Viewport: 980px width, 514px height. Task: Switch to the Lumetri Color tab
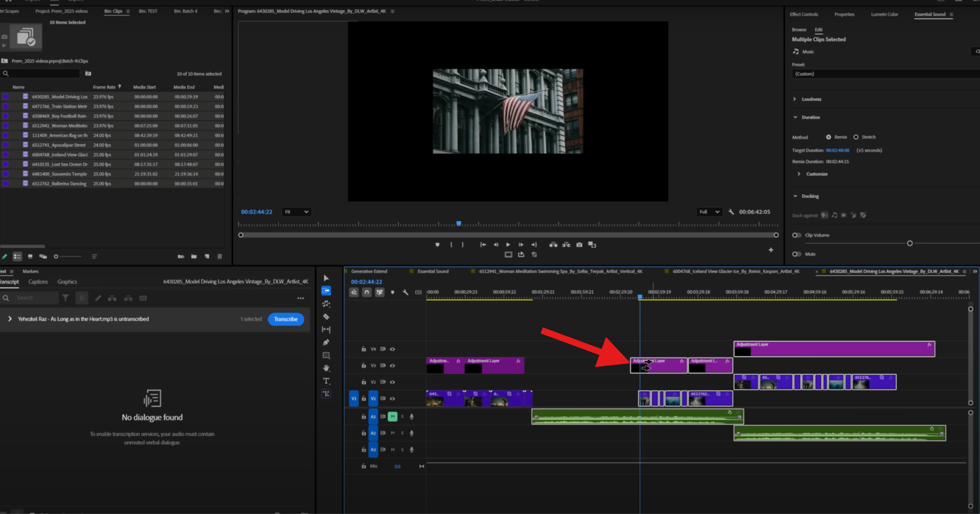pyautogui.click(x=884, y=14)
